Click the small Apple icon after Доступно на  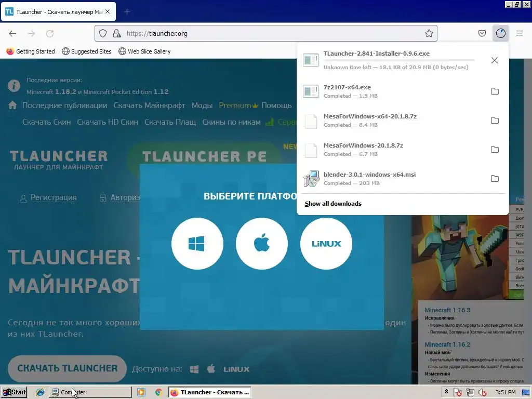point(211,369)
